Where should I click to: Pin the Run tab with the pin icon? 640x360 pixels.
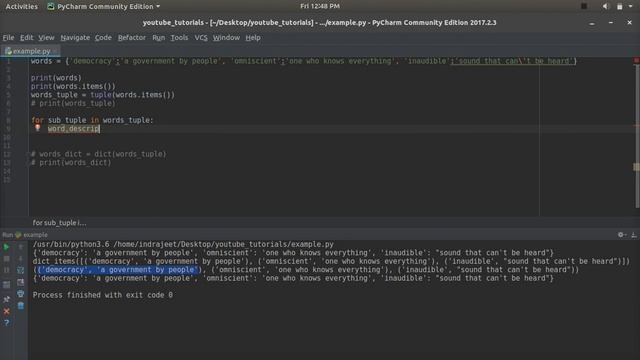(6, 299)
